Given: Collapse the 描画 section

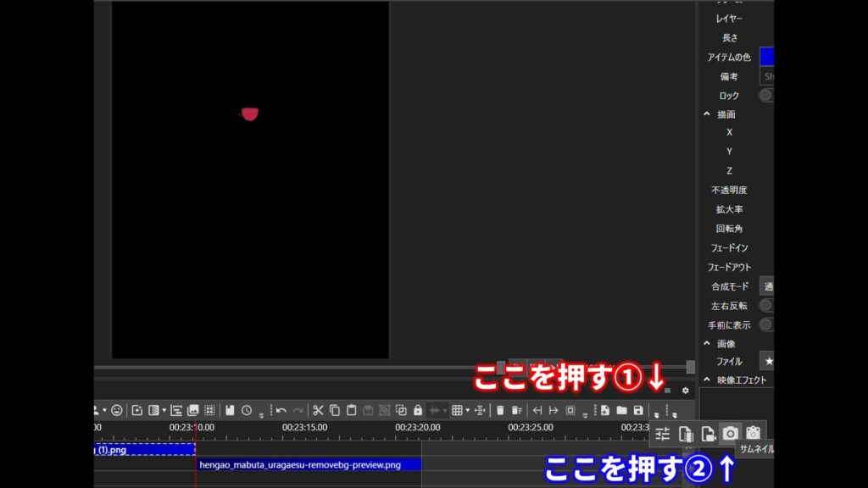Looking at the screenshot, I should (707, 114).
